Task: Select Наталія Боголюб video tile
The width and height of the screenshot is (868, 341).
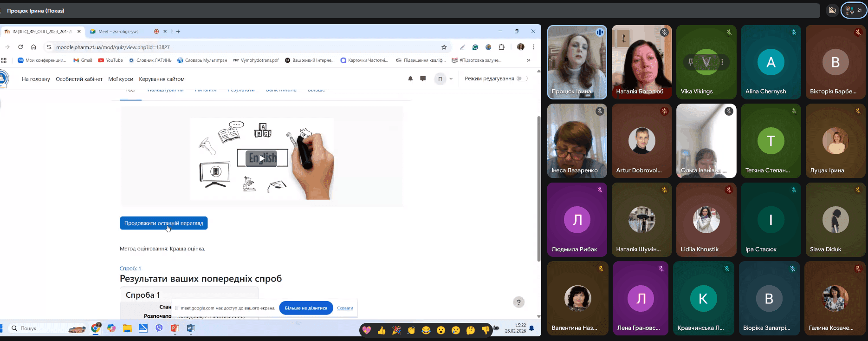Action: point(641,62)
